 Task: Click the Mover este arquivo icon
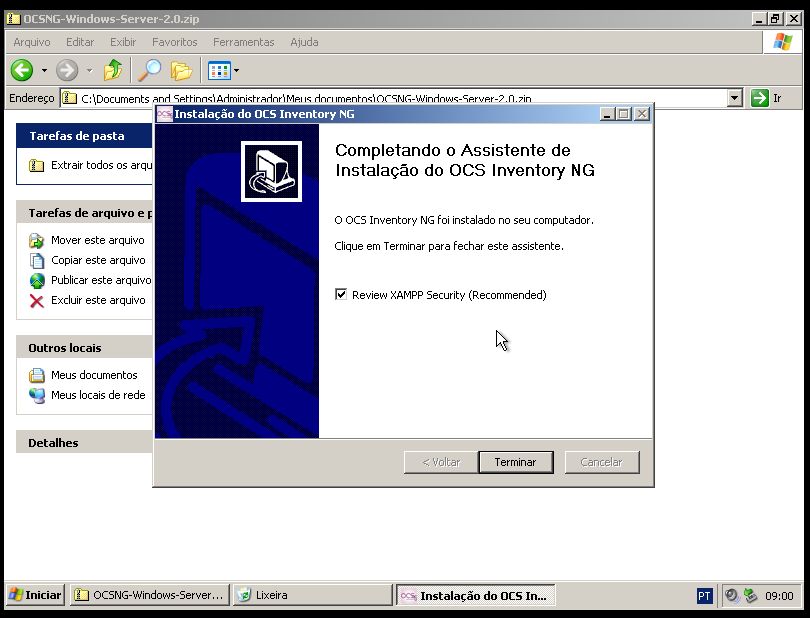click(x=37, y=240)
